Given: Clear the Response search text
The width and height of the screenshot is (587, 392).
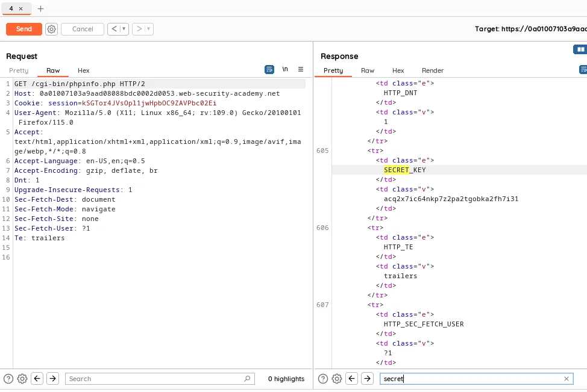Looking at the screenshot, I should 567,379.
